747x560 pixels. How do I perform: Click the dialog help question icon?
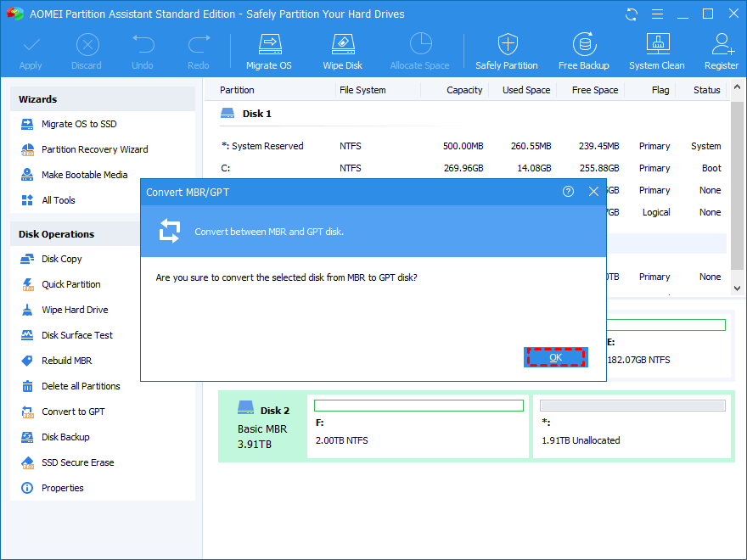[x=568, y=192]
